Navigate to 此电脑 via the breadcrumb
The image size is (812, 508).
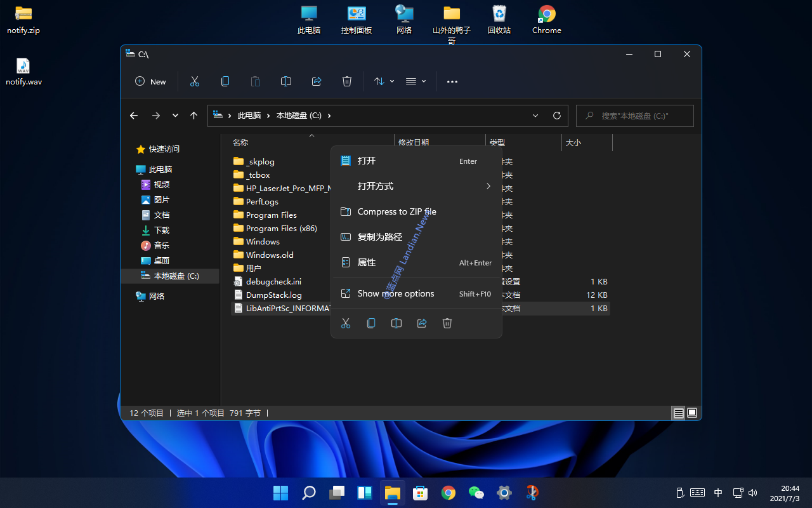click(x=249, y=116)
